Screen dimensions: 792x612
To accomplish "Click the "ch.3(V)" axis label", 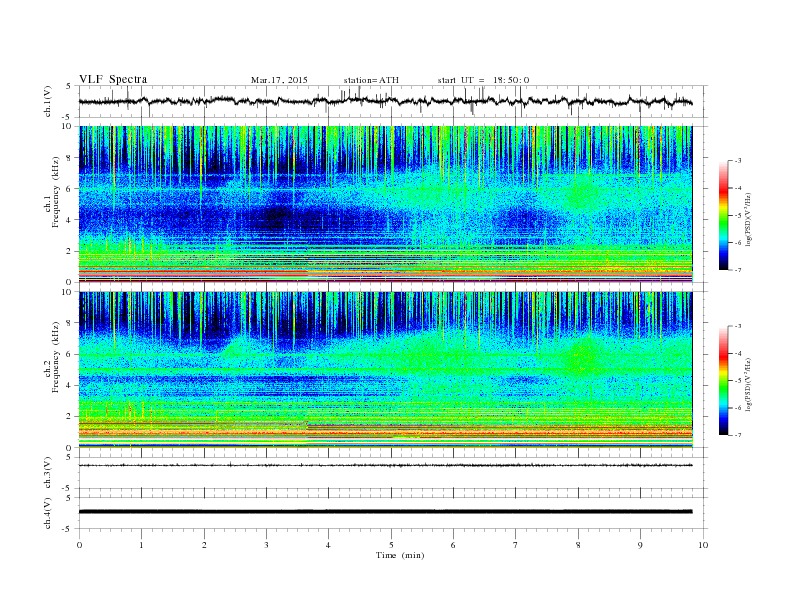I will click(x=48, y=474).
